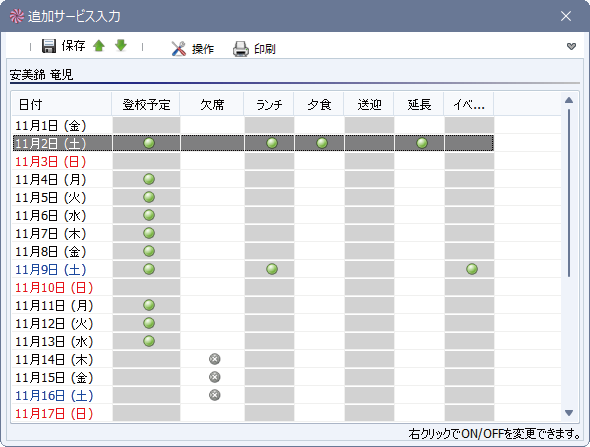Click the absence X mark for 11月14日
590x447 pixels.
(214, 359)
